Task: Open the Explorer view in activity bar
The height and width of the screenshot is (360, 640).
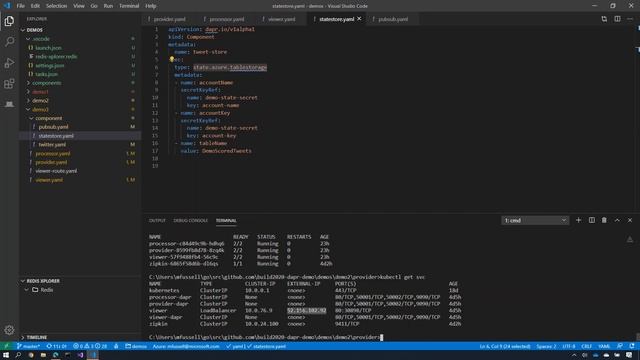Action: pyautogui.click(x=9, y=21)
